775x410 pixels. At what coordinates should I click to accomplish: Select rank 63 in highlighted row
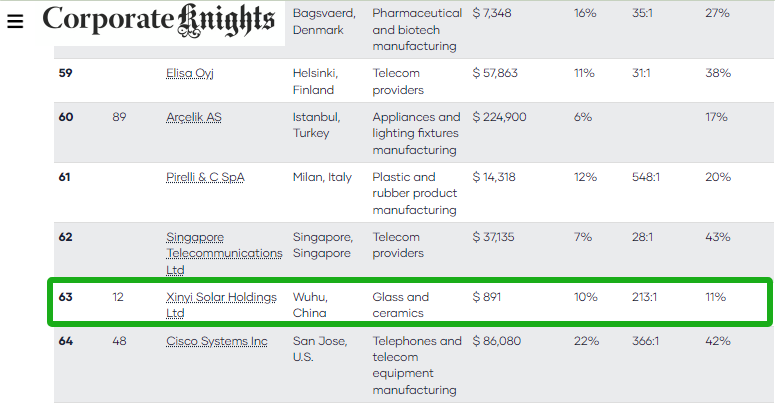point(66,298)
